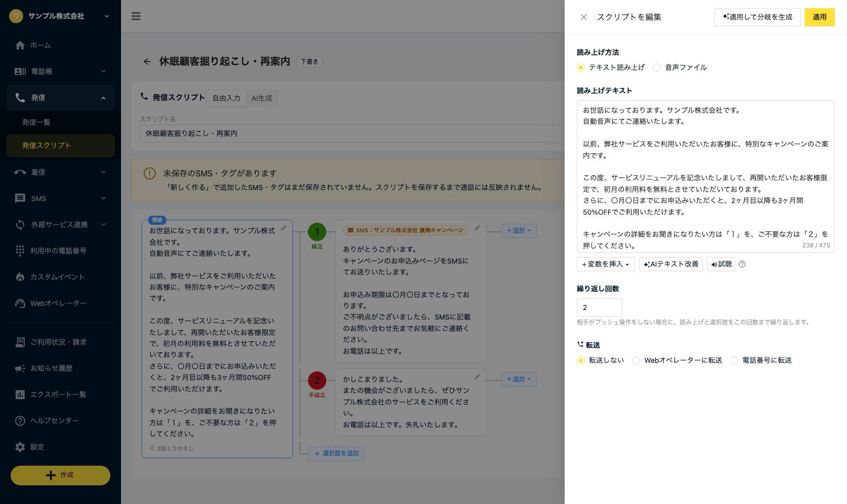
Task: Close the script edit panel with X icon
Action: (584, 17)
